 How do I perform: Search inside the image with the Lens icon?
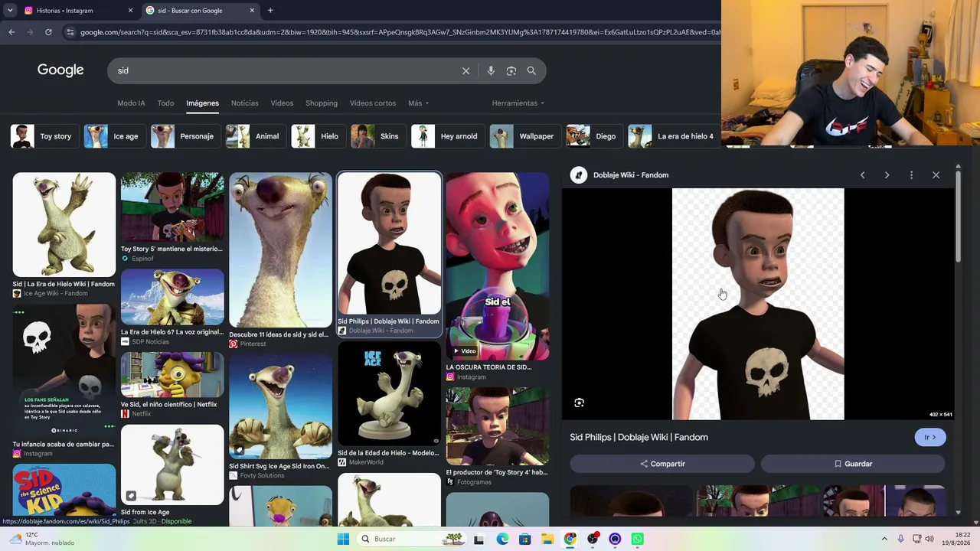pyautogui.click(x=580, y=403)
